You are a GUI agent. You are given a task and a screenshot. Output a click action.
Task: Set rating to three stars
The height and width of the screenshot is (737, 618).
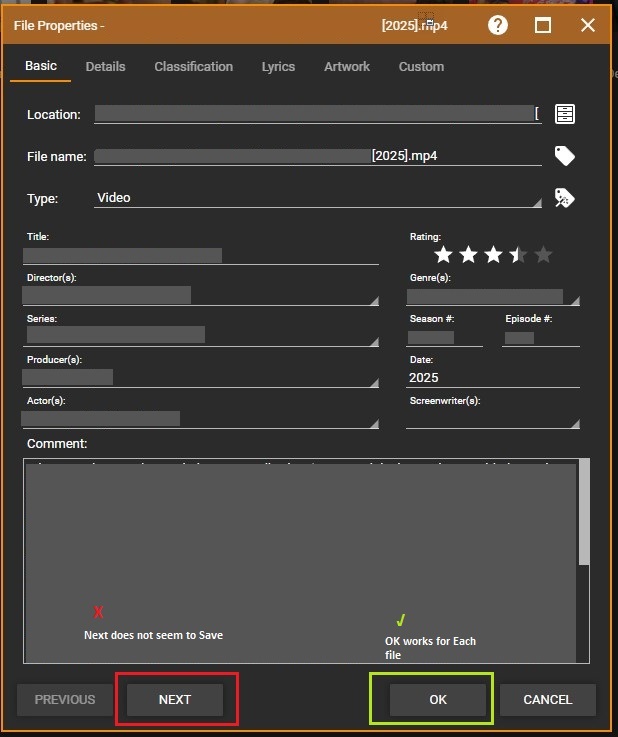tap(493, 255)
